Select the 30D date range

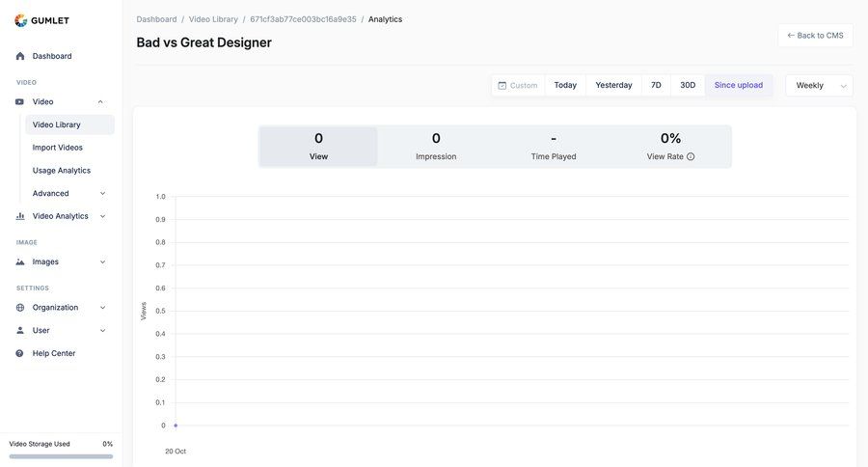688,85
